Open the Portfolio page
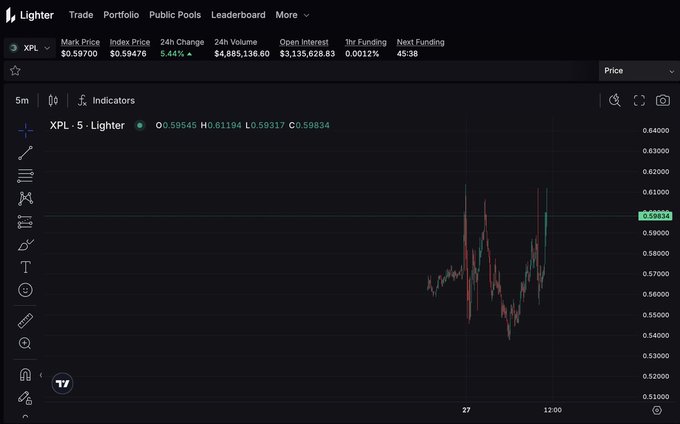This screenshot has width=680, height=424. [121, 15]
